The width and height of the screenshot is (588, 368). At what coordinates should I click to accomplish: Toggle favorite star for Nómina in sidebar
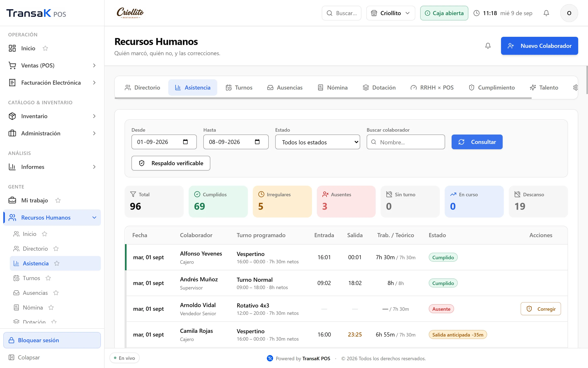[x=51, y=307]
